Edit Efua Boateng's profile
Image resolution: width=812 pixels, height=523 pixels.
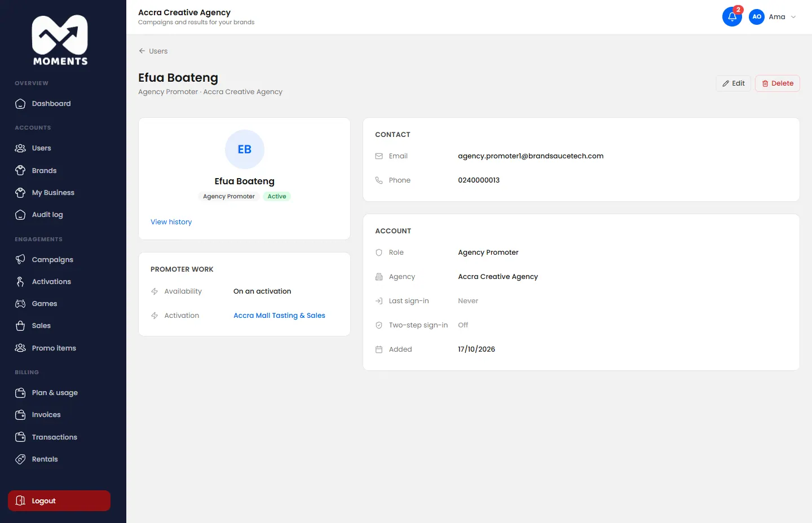pyautogui.click(x=733, y=83)
